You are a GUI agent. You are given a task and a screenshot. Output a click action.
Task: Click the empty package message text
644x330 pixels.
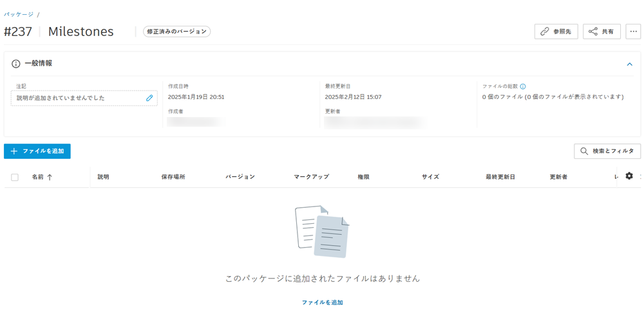(x=323, y=279)
